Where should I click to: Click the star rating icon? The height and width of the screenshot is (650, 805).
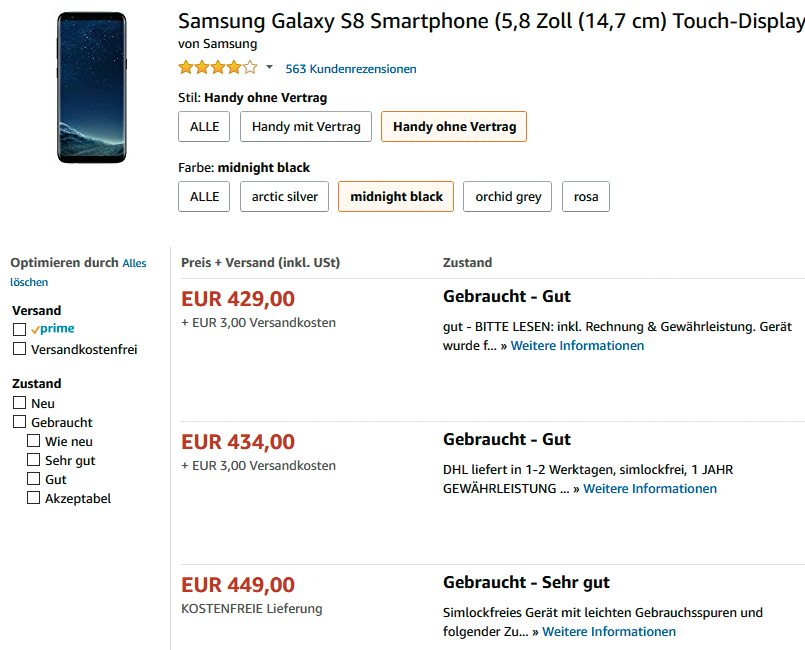tap(217, 68)
